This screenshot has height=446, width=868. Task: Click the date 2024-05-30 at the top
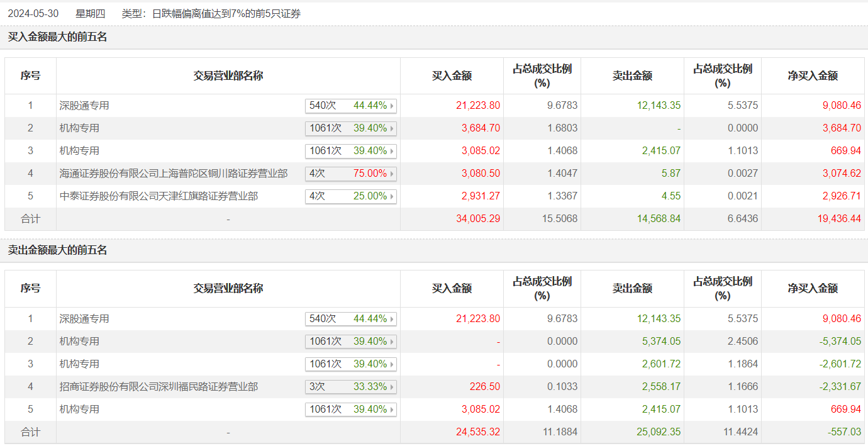click(33, 13)
